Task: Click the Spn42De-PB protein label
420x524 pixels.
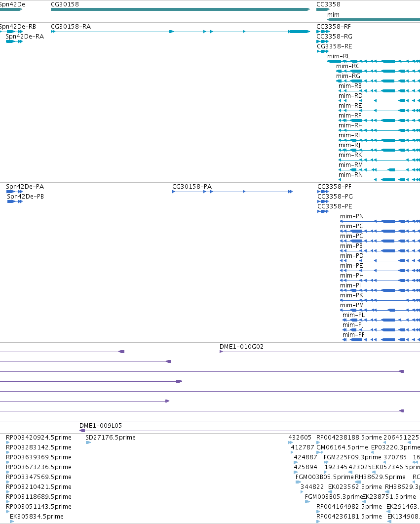Action: [25, 197]
